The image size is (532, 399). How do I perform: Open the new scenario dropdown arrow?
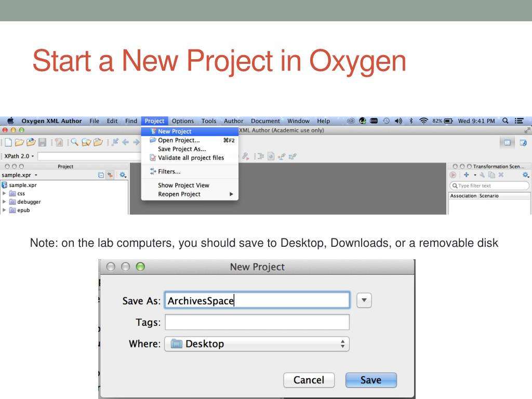pos(475,175)
